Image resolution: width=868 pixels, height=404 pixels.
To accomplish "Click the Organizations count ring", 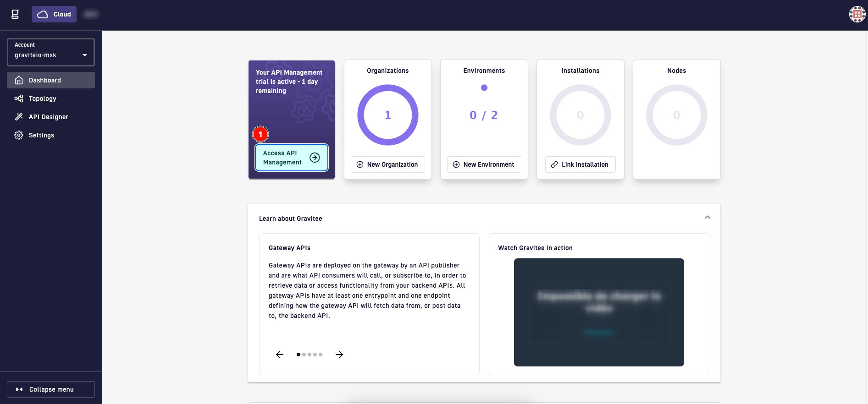I will (x=388, y=115).
